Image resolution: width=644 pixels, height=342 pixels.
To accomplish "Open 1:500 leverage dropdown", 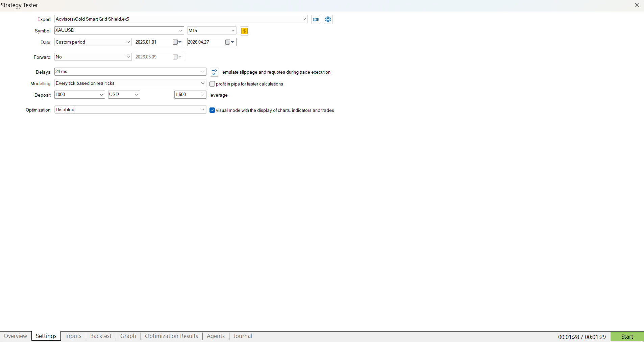I will pos(190,95).
